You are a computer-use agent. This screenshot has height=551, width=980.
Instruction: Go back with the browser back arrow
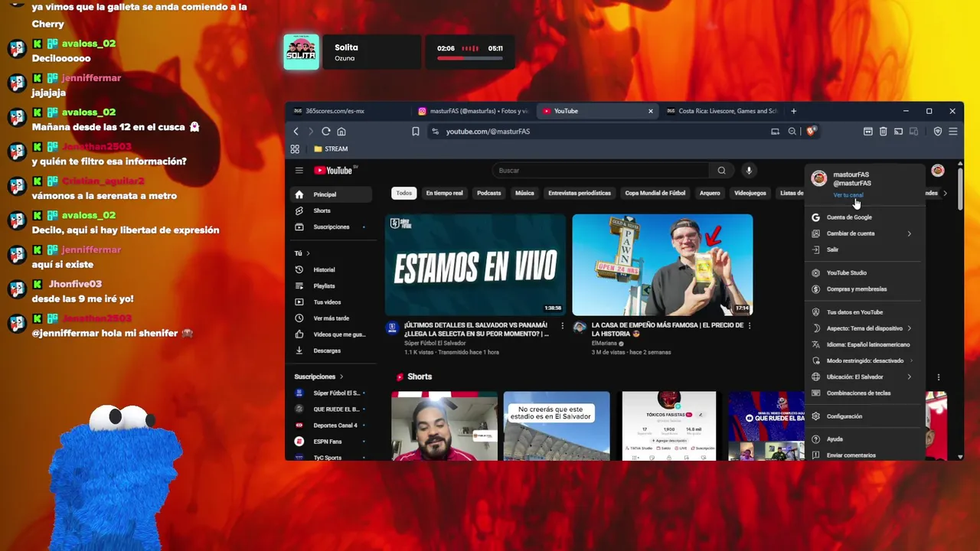[296, 132]
